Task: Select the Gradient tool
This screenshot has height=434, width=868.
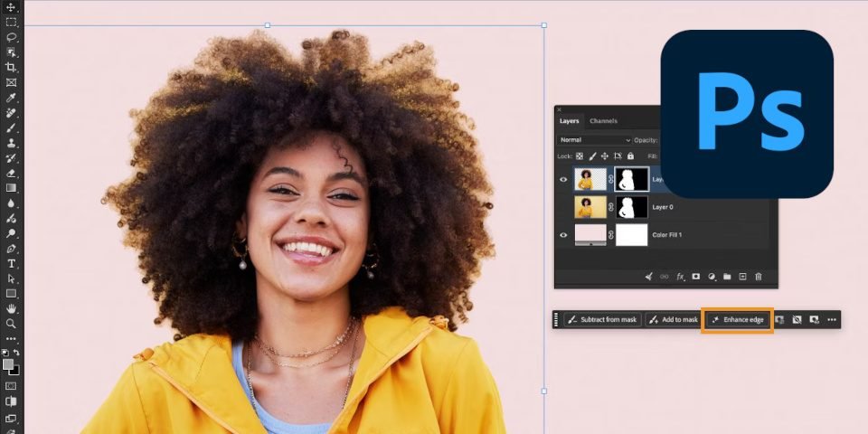Action: 11,188
